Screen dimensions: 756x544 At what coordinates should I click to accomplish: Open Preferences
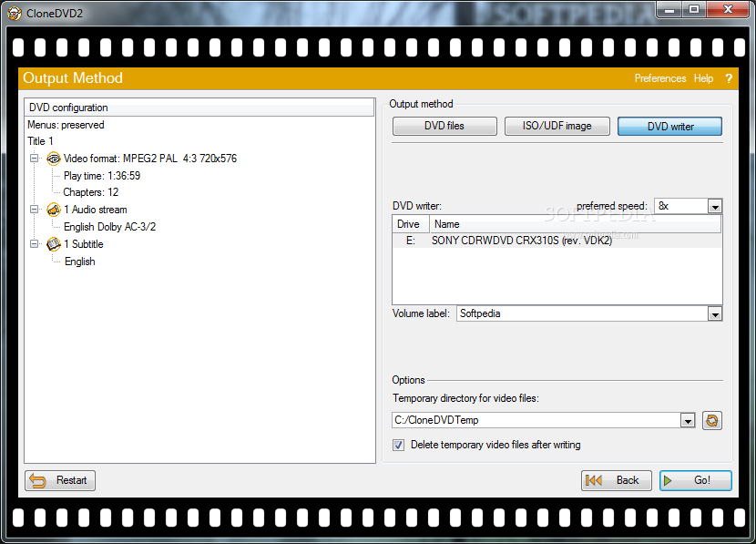[660, 78]
